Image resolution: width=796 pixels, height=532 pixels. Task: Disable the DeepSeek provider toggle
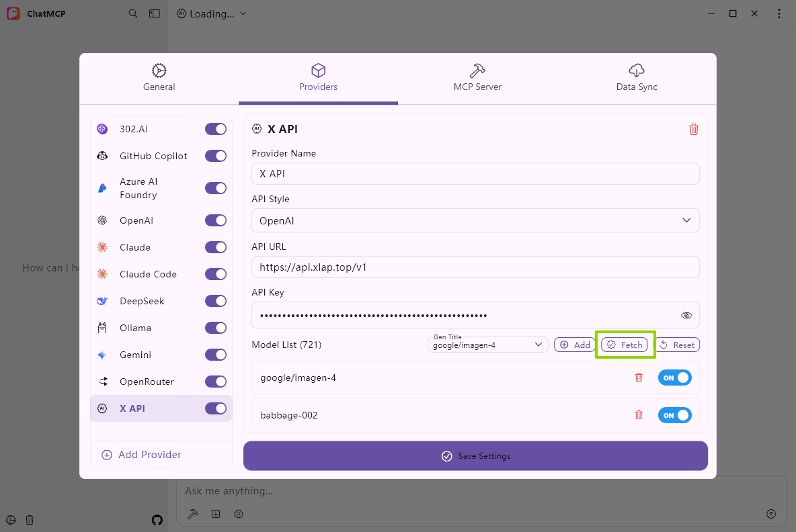[216, 301]
